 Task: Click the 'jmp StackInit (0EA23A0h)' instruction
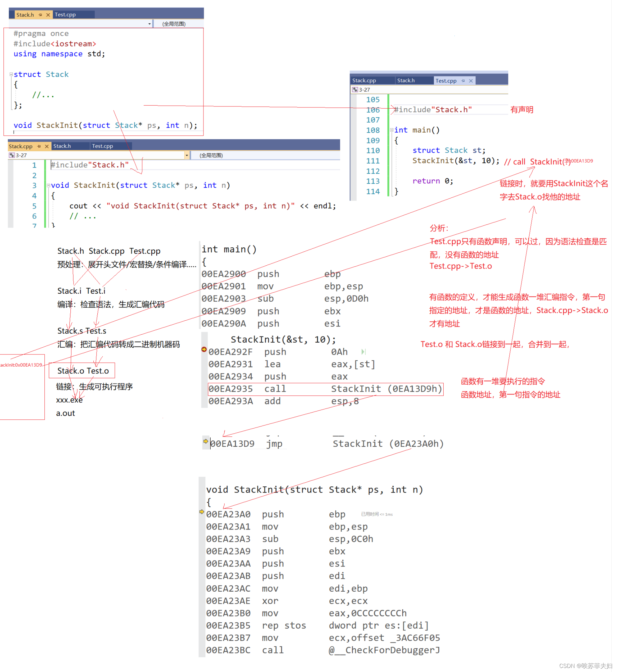tap(327, 444)
